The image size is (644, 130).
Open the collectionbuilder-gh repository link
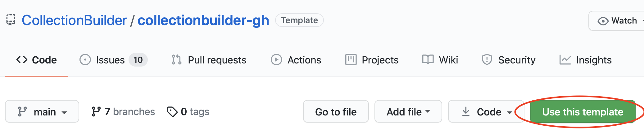(x=203, y=20)
